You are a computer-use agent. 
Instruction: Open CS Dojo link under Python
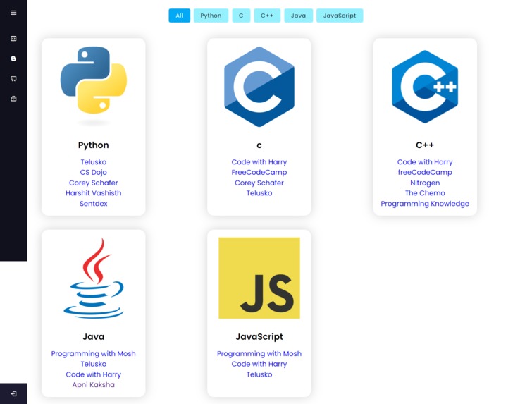94,172
